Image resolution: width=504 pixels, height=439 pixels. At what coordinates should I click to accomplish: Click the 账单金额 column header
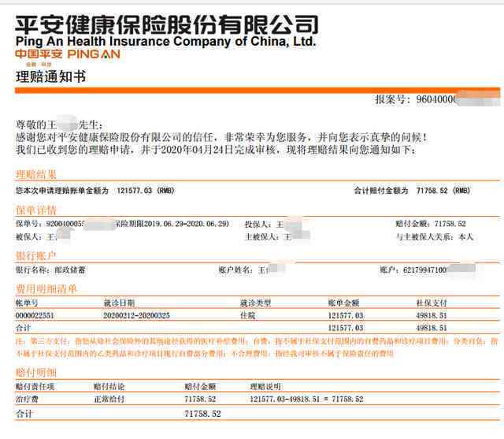point(343,303)
